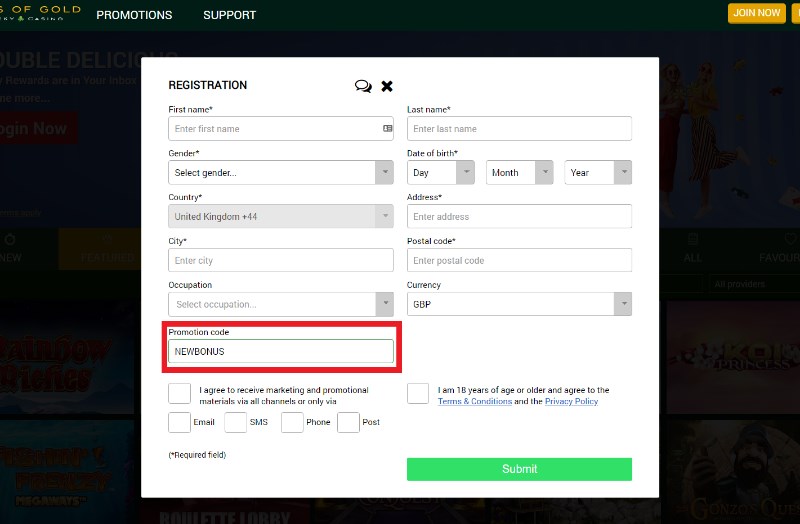
Task: Open the Terms & Conditions link
Action: coord(475,402)
